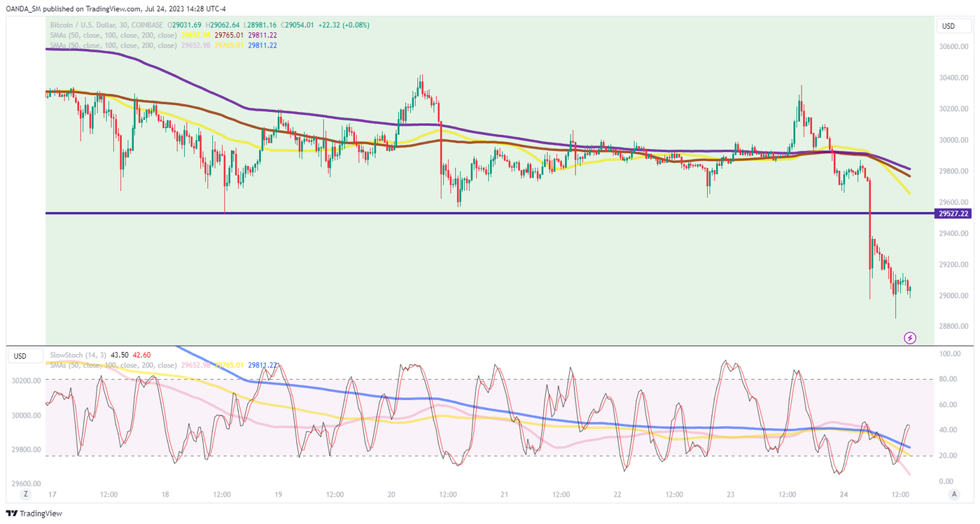Open timezone menu with the Z button
Image resolution: width=980 pixels, height=524 pixels.
tap(26, 494)
